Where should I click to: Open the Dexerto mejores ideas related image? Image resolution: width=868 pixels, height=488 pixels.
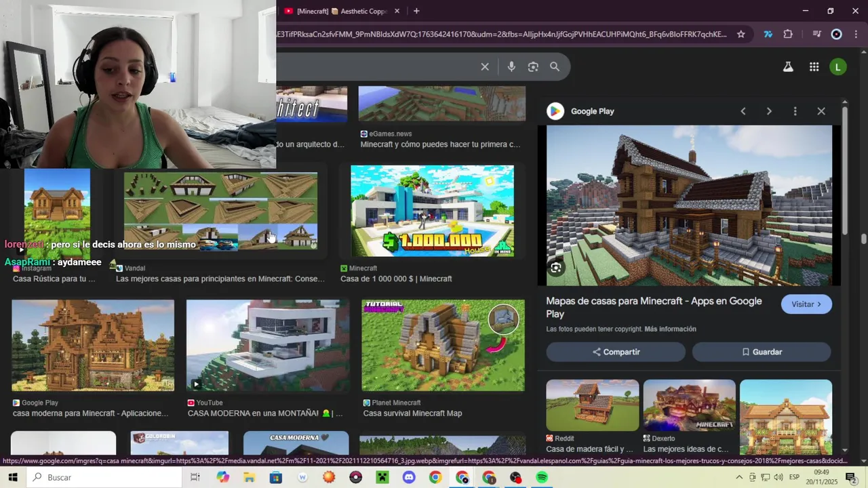[x=689, y=405]
